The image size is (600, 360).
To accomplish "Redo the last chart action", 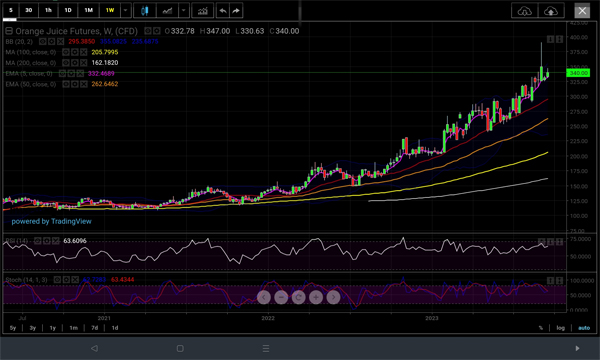I will (x=236, y=11).
